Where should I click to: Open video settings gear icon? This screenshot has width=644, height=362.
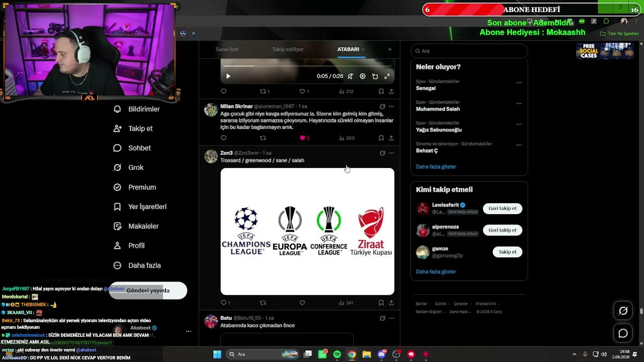click(x=363, y=76)
